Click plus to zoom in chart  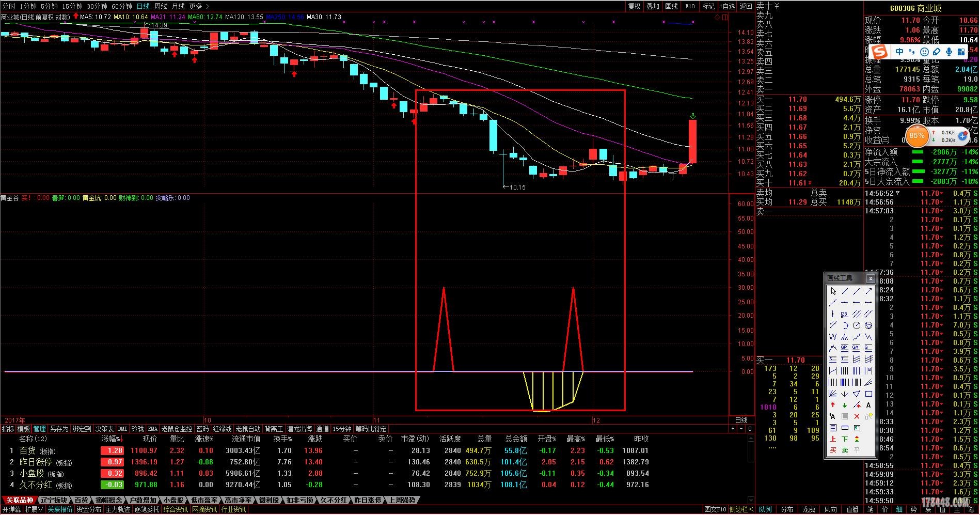(x=733, y=429)
